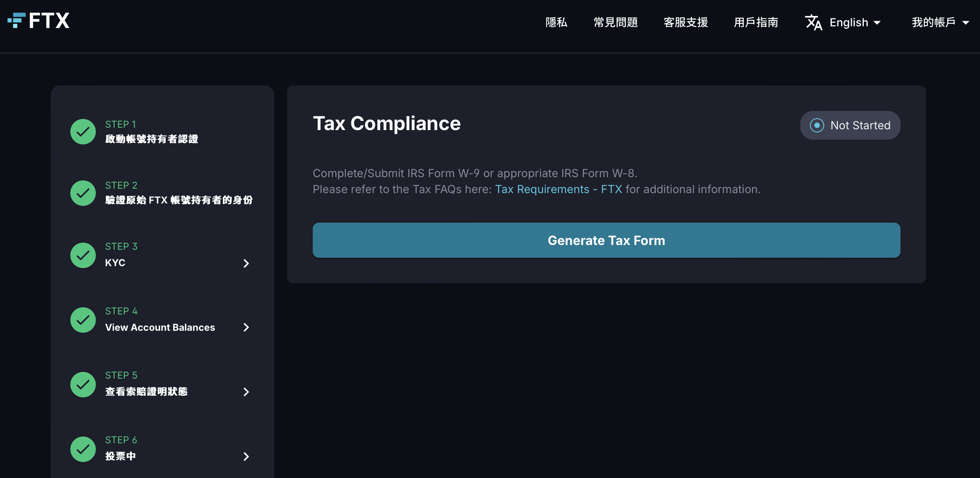The image size is (980, 478).
Task: Open the 我的帳戶 account dropdown
Action: 940,22
